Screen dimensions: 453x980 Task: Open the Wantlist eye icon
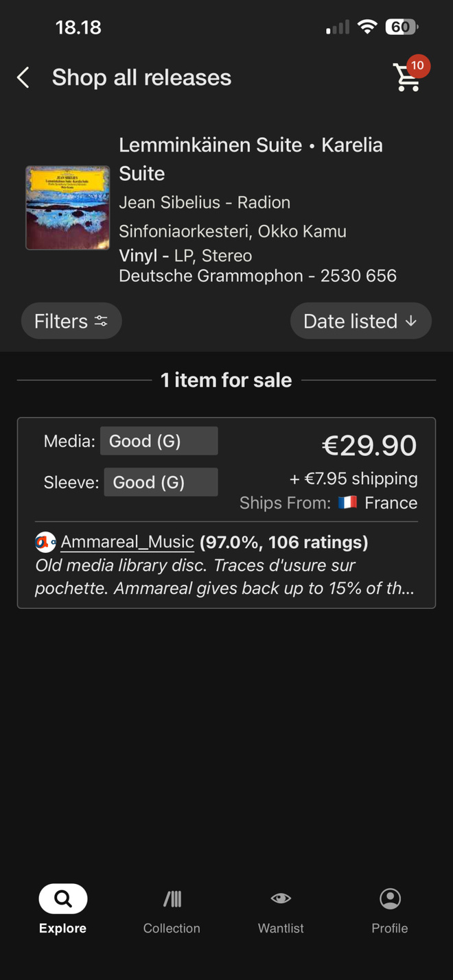click(x=281, y=898)
